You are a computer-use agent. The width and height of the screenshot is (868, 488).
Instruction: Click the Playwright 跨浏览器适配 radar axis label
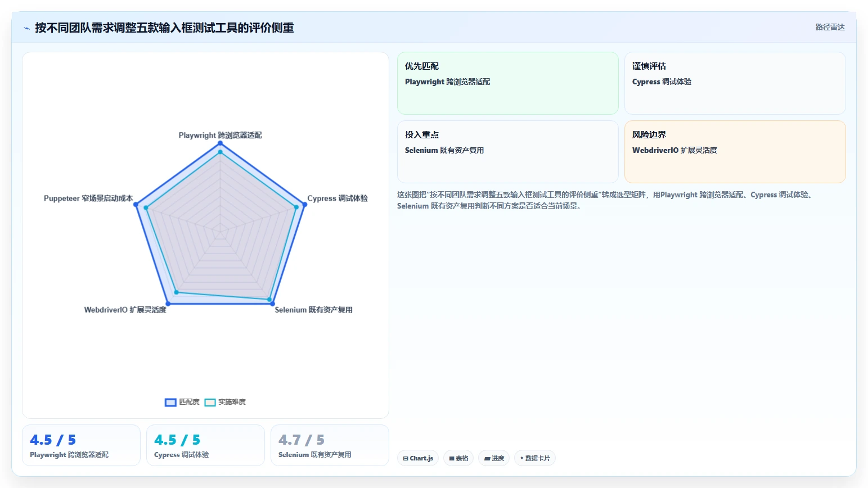[x=220, y=135]
